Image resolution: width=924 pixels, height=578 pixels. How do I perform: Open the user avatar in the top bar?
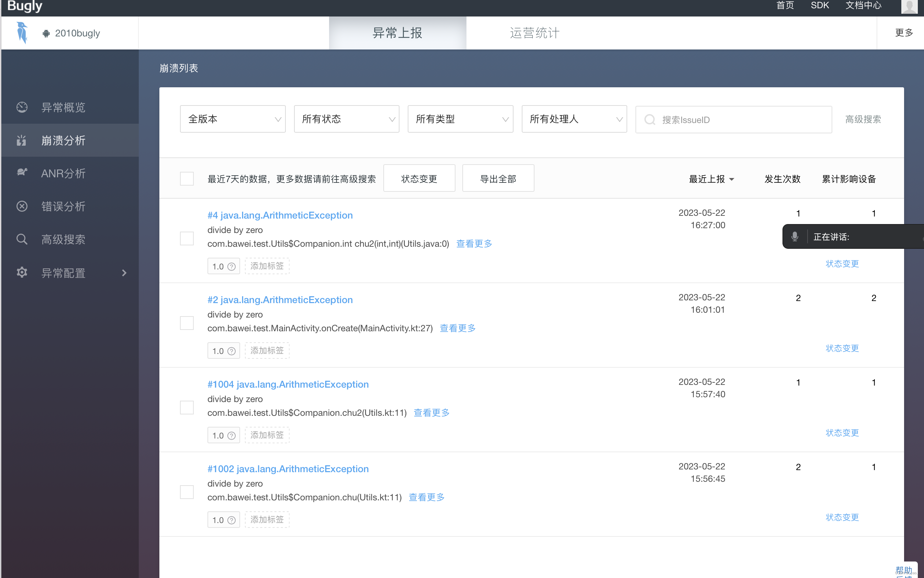(909, 6)
